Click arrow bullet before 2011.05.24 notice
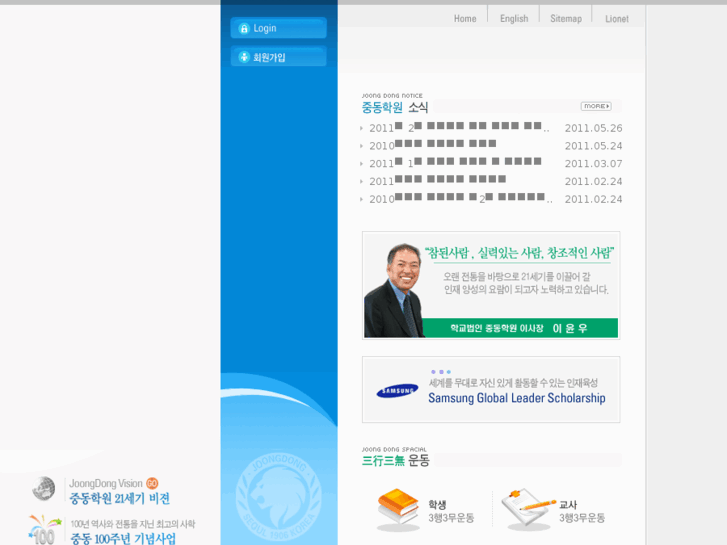The width and height of the screenshot is (727, 545). (361, 146)
